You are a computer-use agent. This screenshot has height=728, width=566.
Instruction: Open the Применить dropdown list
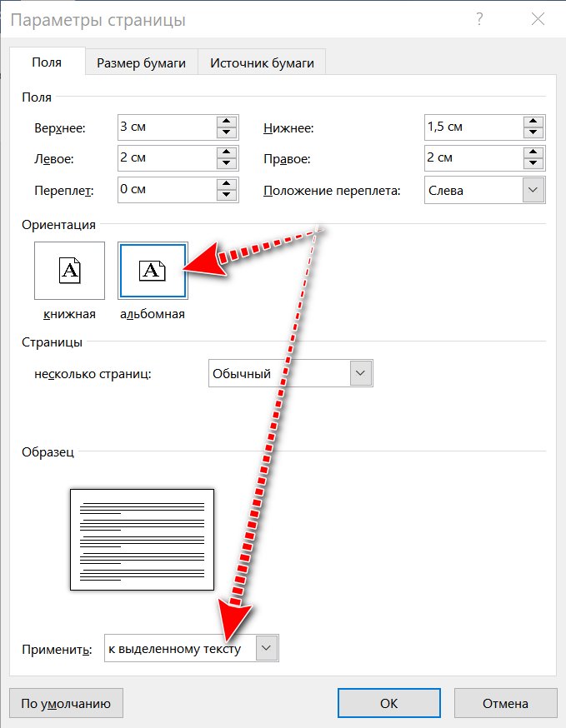point(266,648)
